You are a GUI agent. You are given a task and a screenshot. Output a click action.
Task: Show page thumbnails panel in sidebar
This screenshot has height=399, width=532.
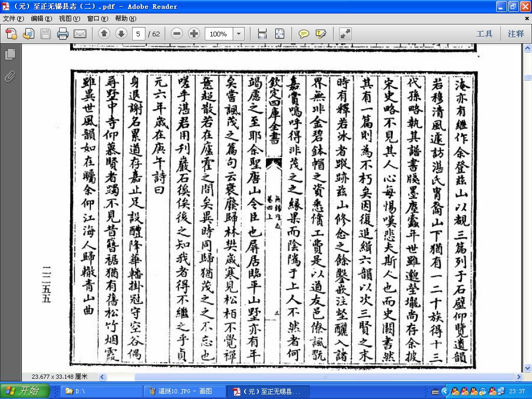[x=10, y=54]
